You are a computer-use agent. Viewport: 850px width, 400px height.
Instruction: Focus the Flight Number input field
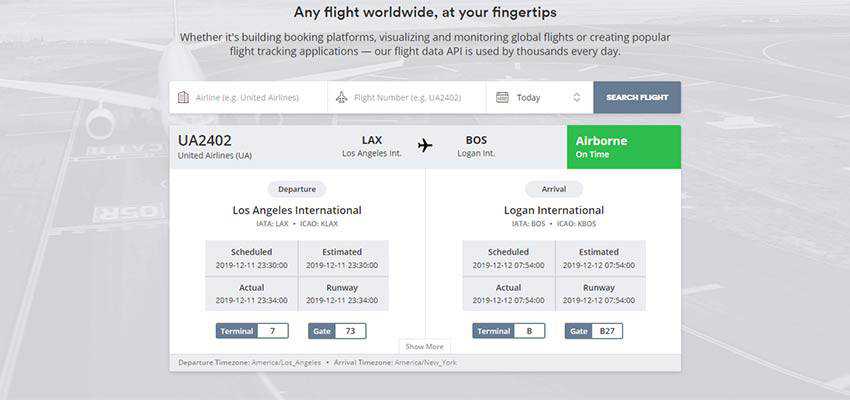tap(415, 98)
